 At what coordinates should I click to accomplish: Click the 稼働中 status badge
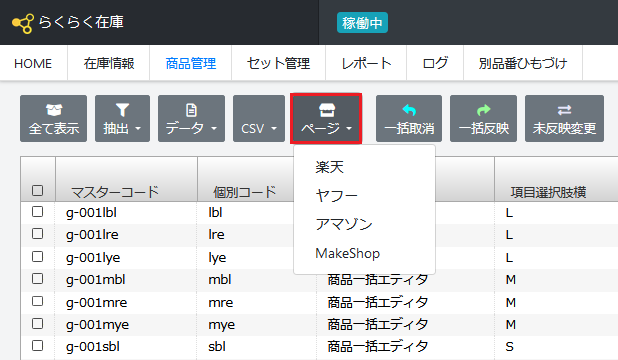(362, 23)
